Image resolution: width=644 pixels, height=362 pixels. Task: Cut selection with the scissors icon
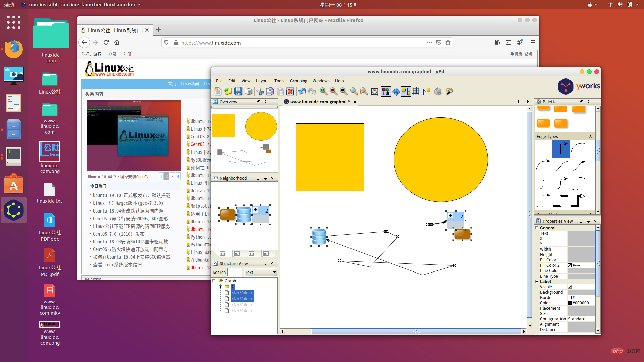(x=260, y=91)
